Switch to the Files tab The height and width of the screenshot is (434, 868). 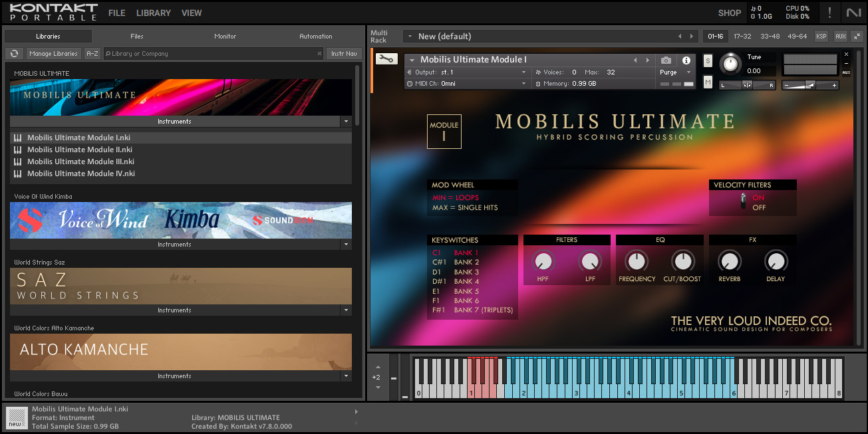[x=137, y=37]
